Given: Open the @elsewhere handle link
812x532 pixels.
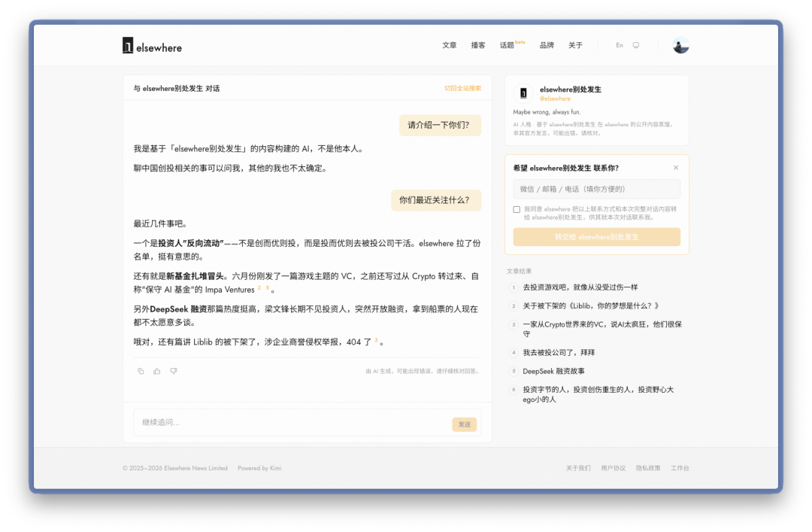Looking at the screenshot, I should pyautogui.click(x=555, y=99).
